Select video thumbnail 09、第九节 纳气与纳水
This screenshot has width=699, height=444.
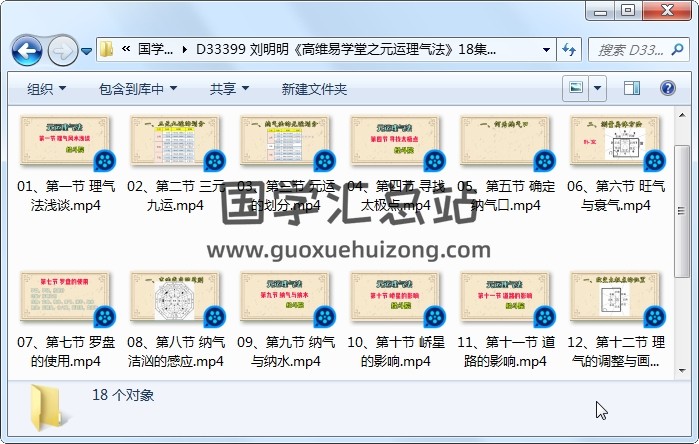click(x=285, y=297)
